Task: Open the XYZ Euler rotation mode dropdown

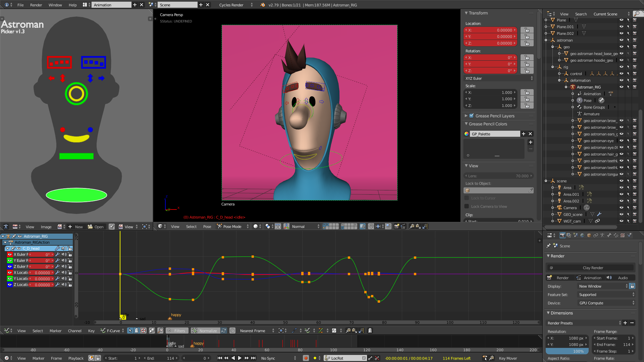Action: pyautogui.click(x=498, y=78)
